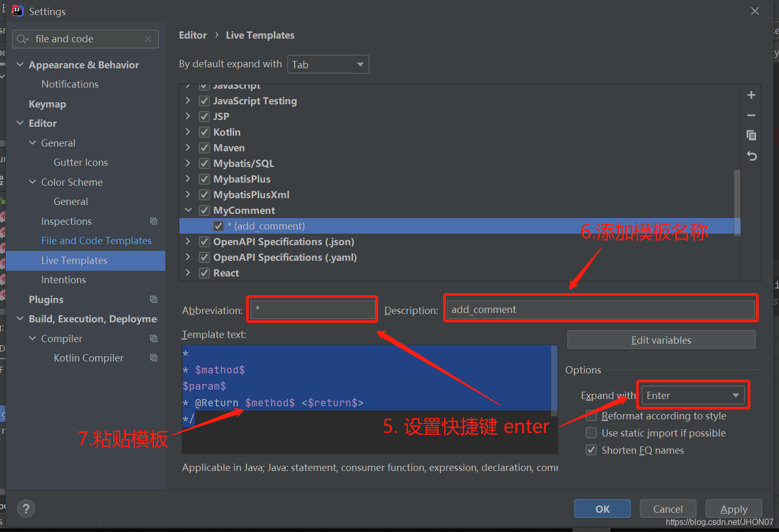Screen dimensions: 779x532
Task: Open the default expand with Tab dropdown
Action: point(328,64)
